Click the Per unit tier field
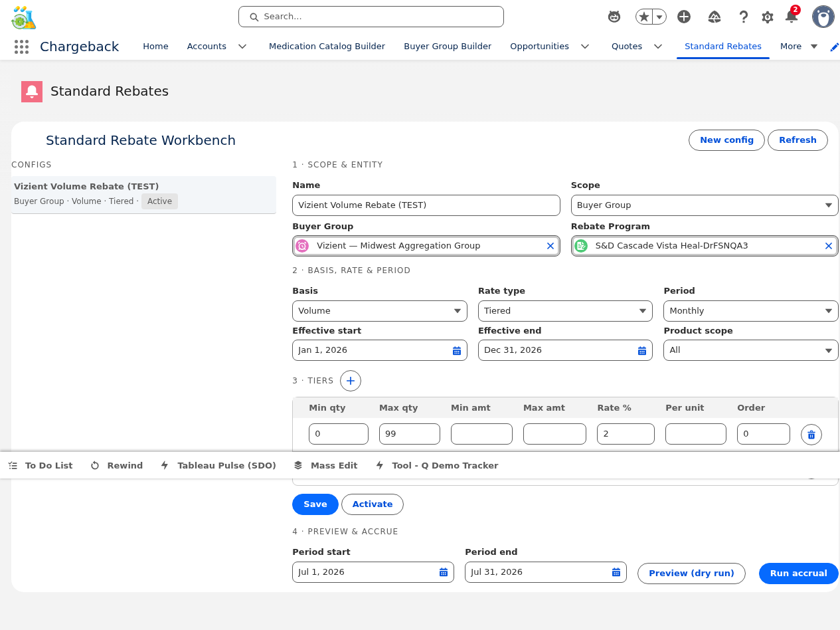The image size is (840, 630). pos(696,434)
